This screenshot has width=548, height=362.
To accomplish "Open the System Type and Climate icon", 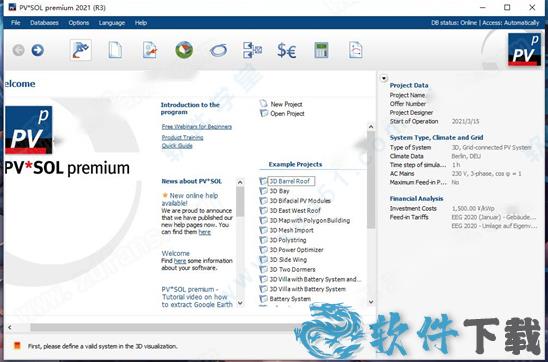I will [x=150, y=50].
